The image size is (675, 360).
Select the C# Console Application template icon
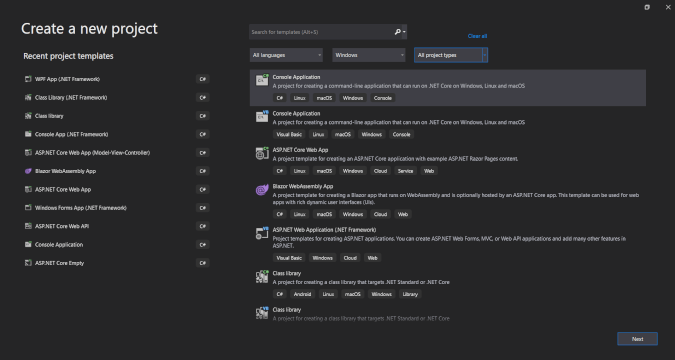pyautogui.click(x=262, y=80)
